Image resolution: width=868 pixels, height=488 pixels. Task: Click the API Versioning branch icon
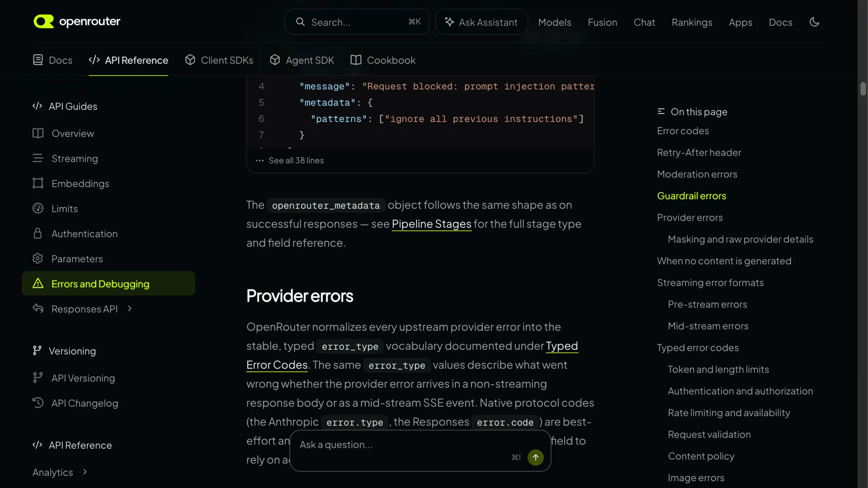(38, 377)
